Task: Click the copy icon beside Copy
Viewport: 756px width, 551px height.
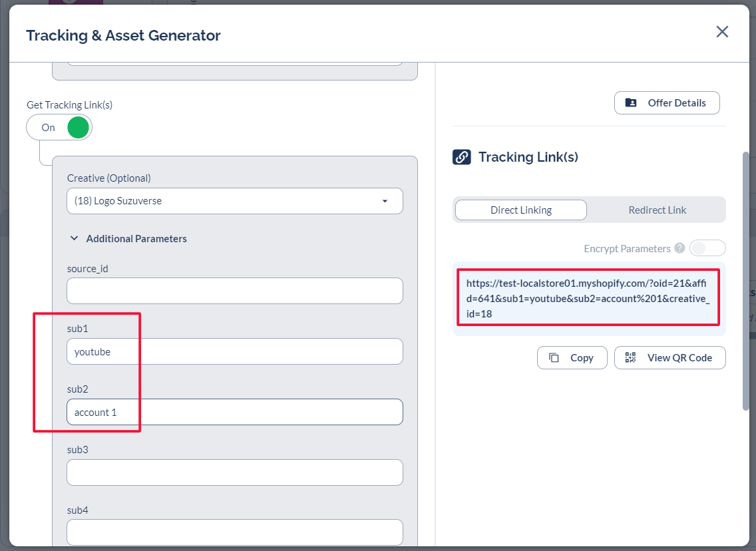Action: [554, 358]
